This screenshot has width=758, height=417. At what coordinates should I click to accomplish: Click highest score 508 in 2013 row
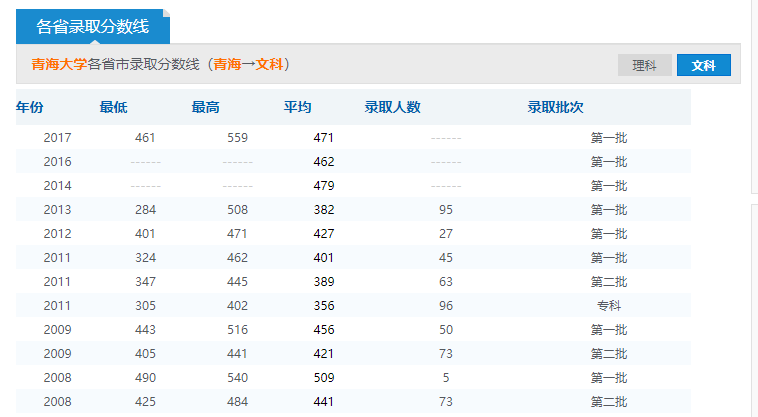tap(237, 210)
